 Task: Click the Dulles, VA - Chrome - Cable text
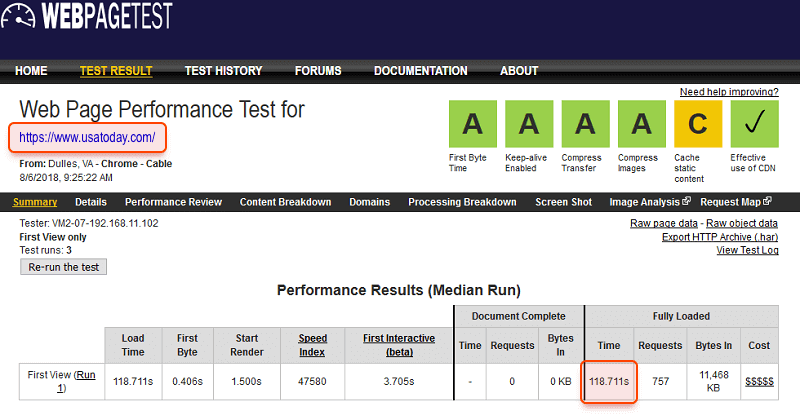click(110, 164)
